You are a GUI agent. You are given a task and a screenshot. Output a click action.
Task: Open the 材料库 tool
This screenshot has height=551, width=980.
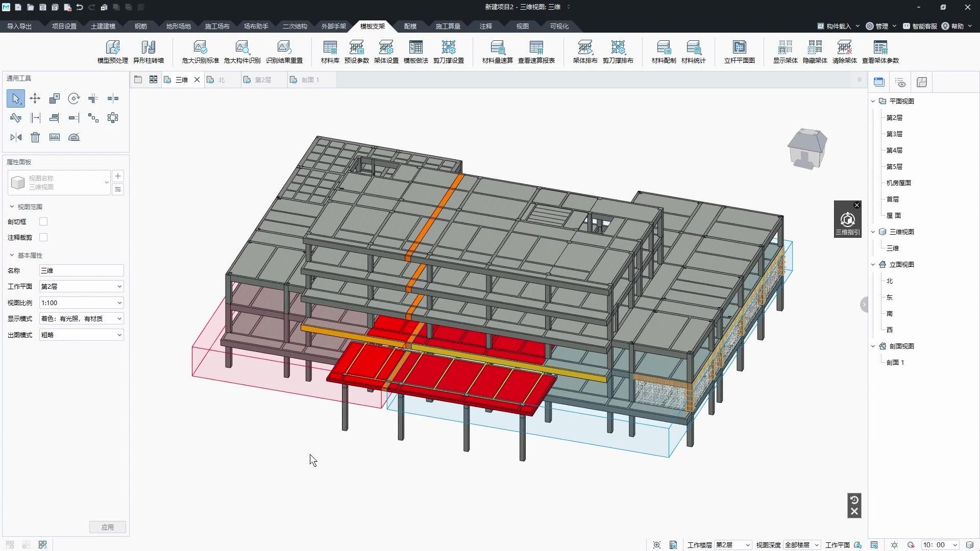(x=330, y=48)
